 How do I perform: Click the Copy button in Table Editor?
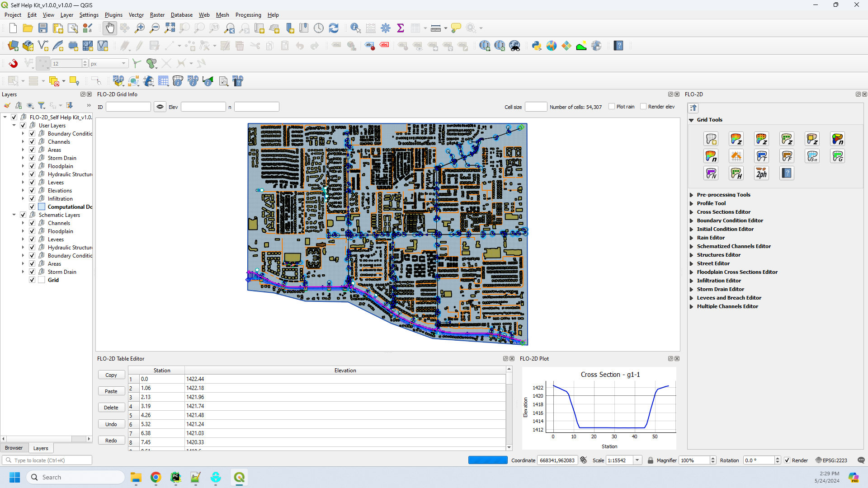pyautogui.click(x=111, y=375)
